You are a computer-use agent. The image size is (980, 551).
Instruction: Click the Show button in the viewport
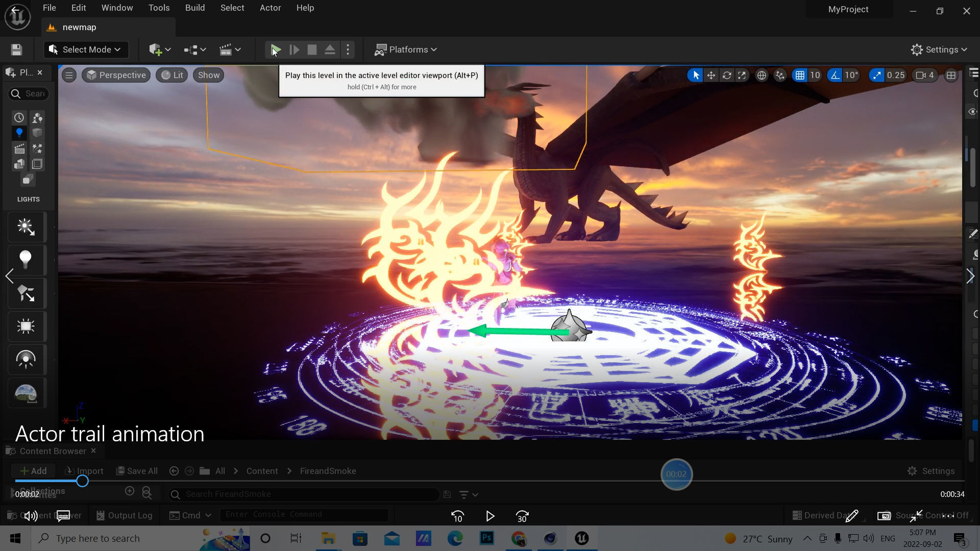(209, 75)
